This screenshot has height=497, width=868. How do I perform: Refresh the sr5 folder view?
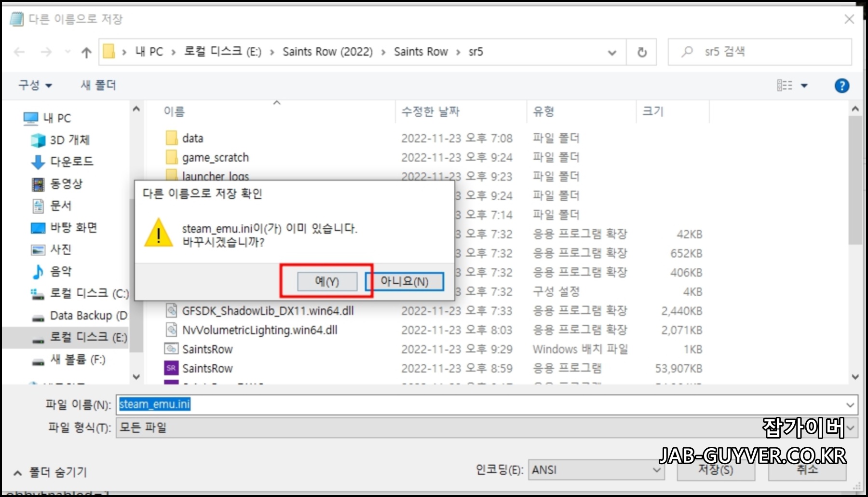coord(642,52)
